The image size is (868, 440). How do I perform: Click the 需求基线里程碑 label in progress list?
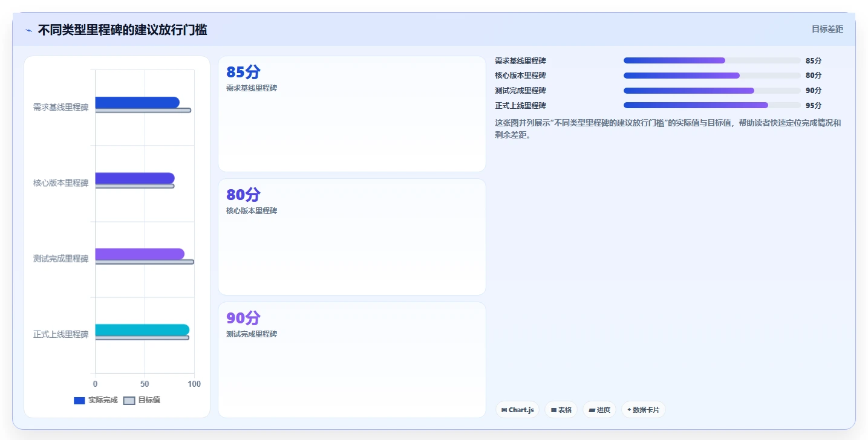tap(520, 60)
